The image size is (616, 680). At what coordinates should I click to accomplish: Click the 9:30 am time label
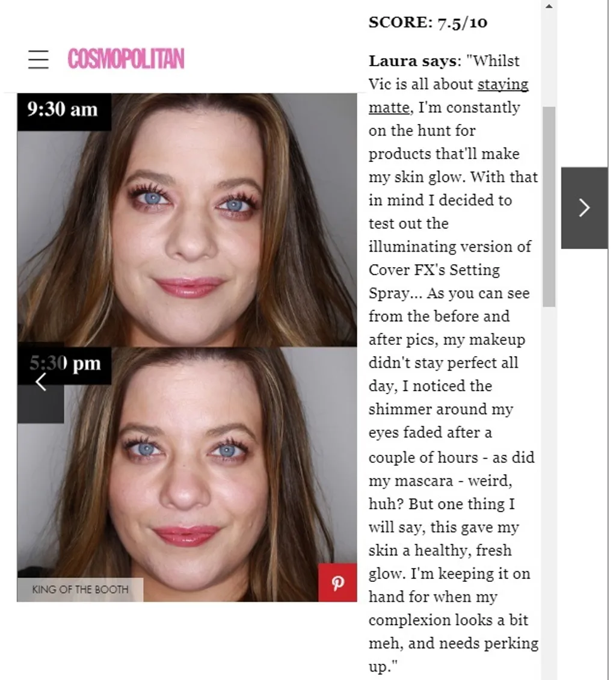pyautogui.click(x=63, y=110)
